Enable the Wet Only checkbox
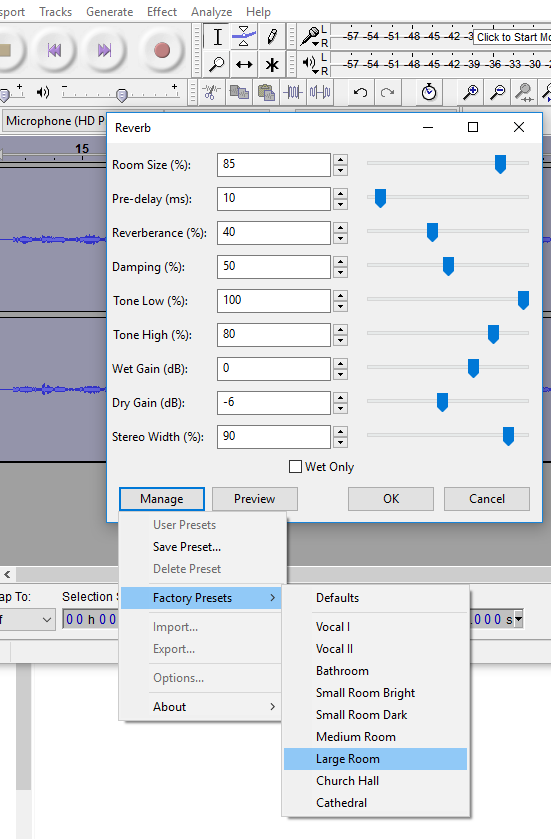551x839 pixels. click(295, 467)
